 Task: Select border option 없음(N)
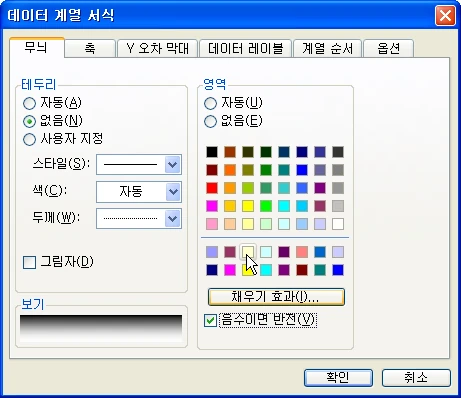point(53,121)
